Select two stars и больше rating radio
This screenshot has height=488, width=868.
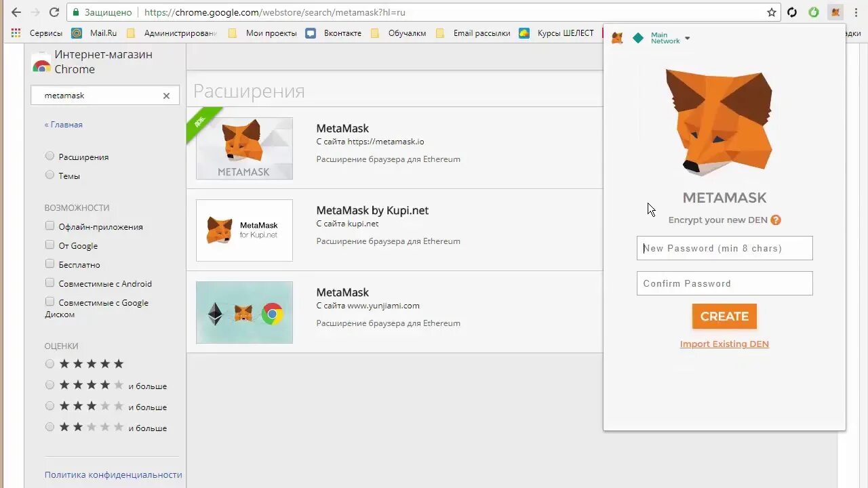tap(50, 427)
